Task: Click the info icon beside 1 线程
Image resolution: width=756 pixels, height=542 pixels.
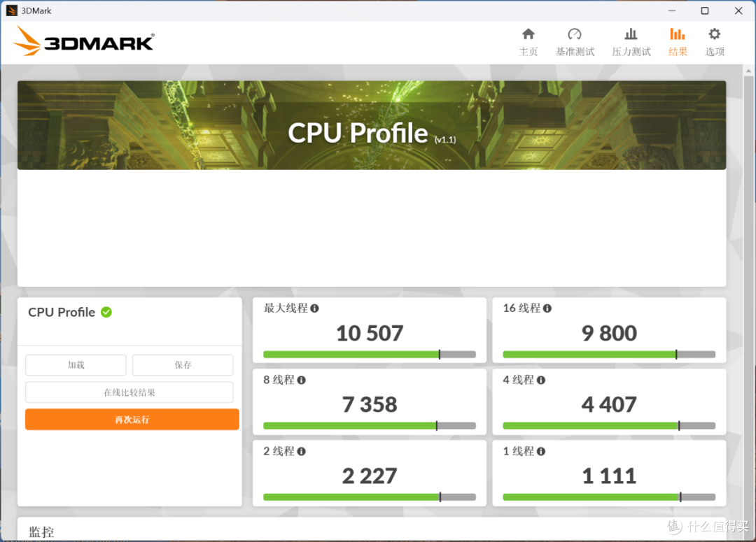Action: [x=541, y=451]
